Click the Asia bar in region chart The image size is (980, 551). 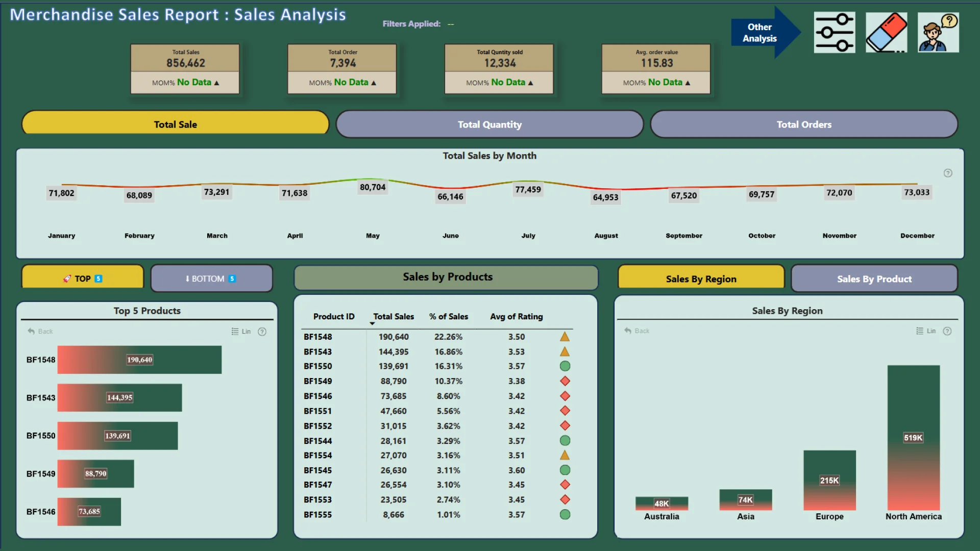(746, 500)
